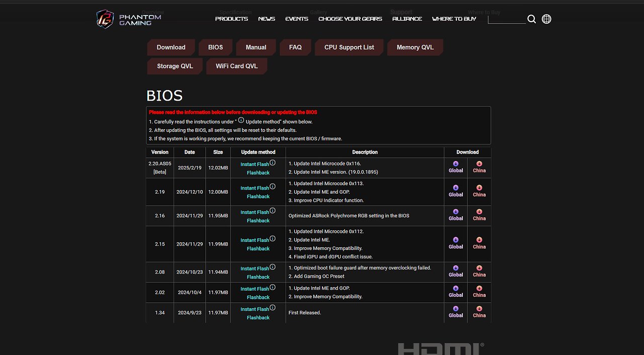Open the WiFi Card QVL tab

tap(236, 66)
